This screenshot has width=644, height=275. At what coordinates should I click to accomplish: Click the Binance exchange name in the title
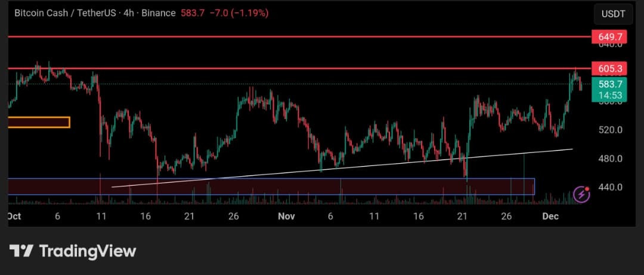(x=158, y=13)
